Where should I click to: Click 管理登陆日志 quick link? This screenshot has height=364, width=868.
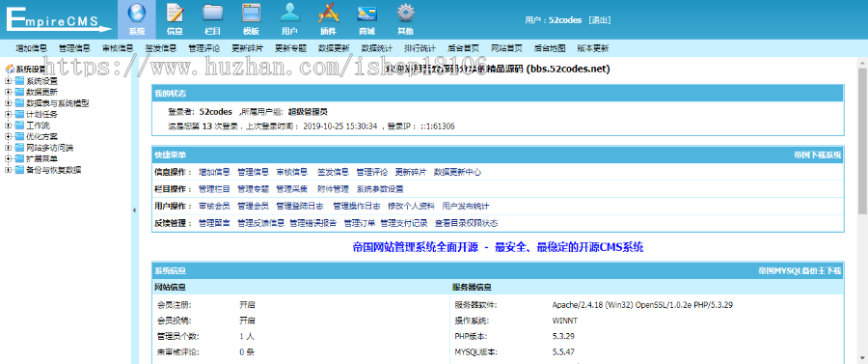pyautogui.click(x=300, y=206)
